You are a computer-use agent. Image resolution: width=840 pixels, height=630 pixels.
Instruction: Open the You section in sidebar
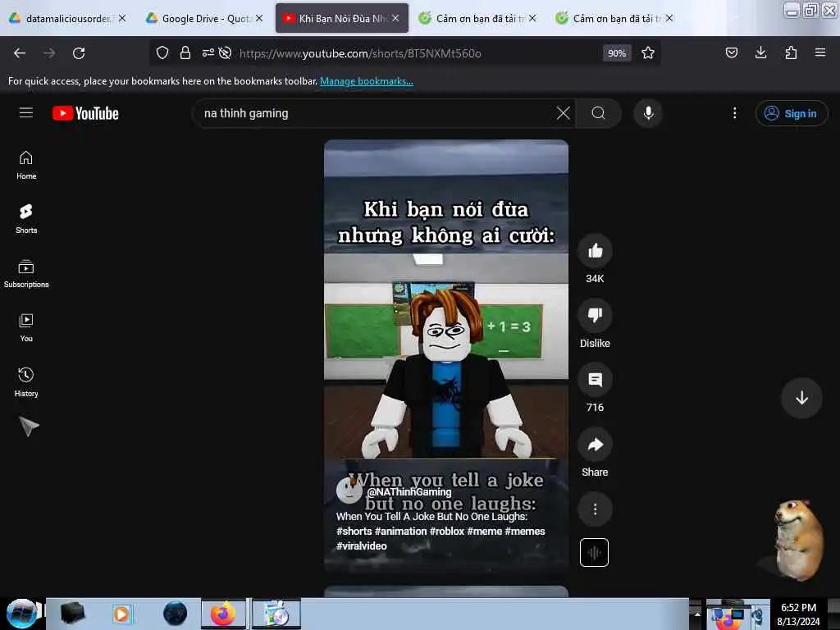click(x=26, y=327)
